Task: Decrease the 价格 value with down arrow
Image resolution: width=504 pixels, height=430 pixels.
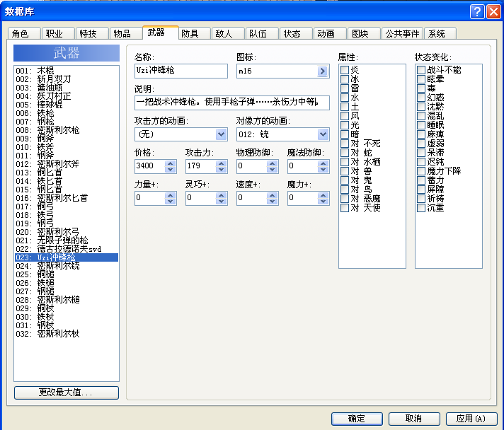Action: pyautogui.click(x=171, y=170)
